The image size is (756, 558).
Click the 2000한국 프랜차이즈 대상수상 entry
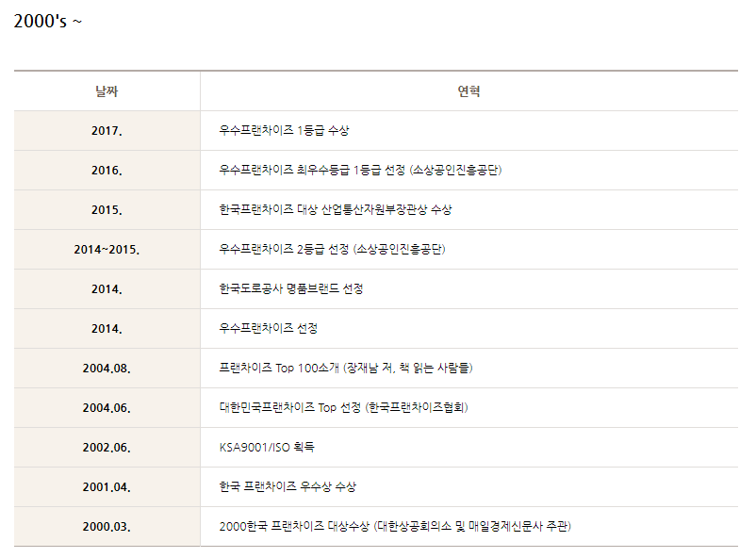(x=395, y=527)
